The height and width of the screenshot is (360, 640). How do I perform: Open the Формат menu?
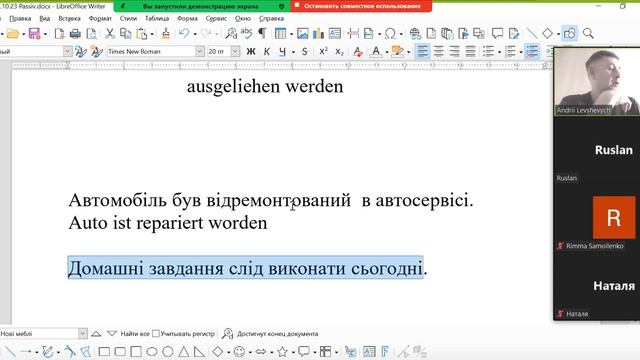click(x=100, y=18)
